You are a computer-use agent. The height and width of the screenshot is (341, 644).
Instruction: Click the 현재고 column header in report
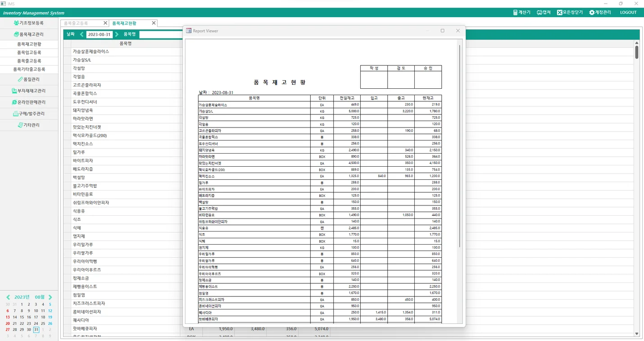[x=428, y=98]
